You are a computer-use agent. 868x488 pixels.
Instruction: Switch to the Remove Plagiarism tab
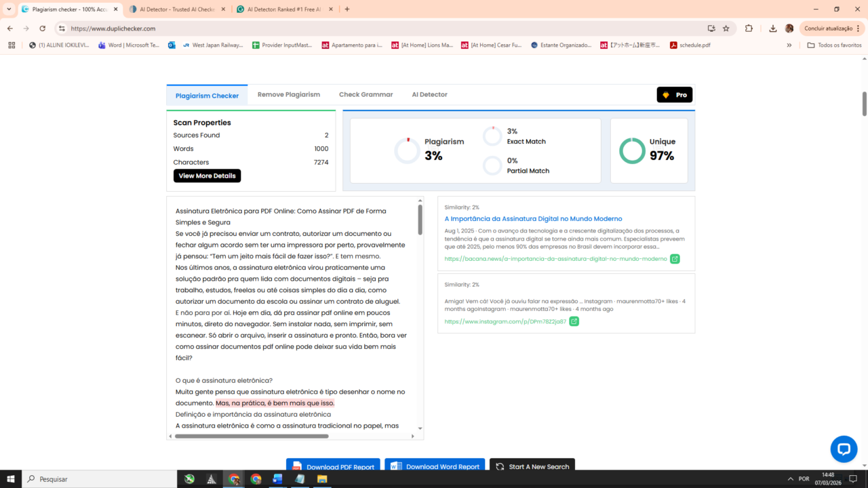(x=288, y=95)
